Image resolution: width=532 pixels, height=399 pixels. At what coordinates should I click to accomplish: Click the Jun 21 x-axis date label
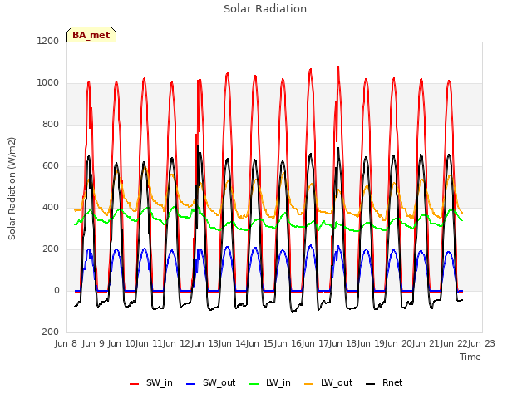[426, 343]
